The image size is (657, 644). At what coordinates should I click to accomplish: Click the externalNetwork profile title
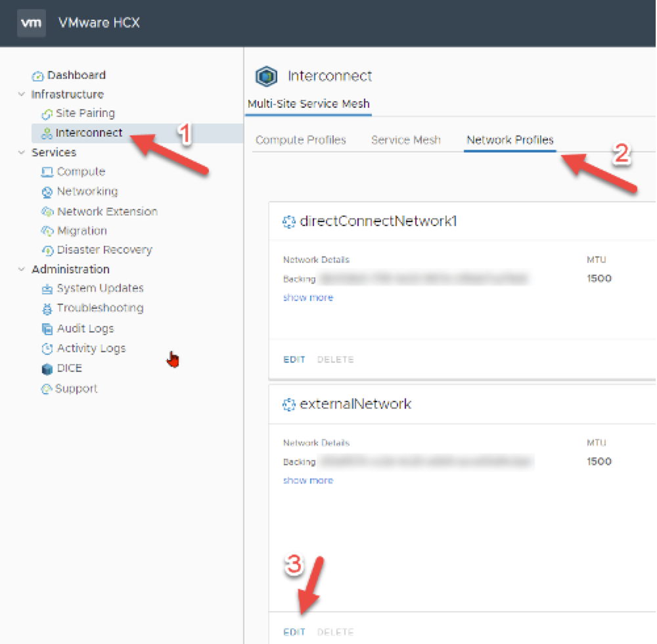(x=355, y=404)
